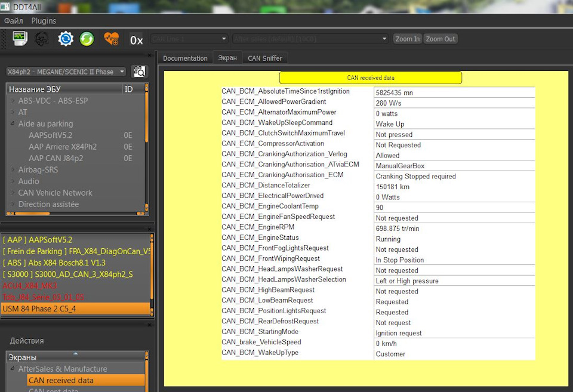This screenshot has width=573, height=392.
Task: Select [ ABS ] Abs X84 Bosch8.1 V1.3
Action: click(x=75, y=263)
